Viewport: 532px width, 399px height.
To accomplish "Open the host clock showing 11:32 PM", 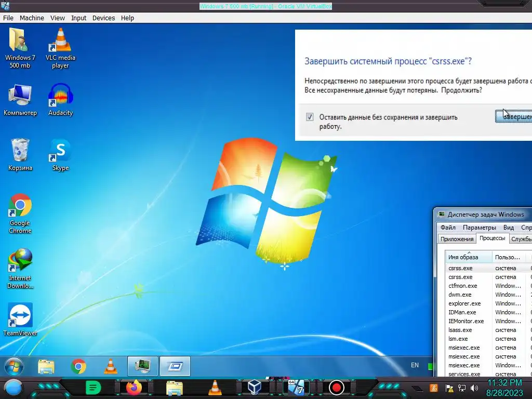I will tap(504, 388).
